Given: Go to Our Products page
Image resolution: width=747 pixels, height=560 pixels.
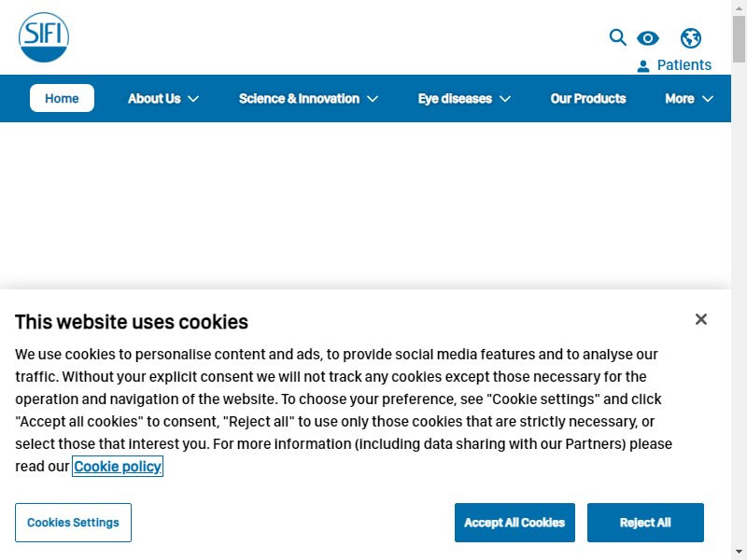Looking at the screenshot, I should (588, 99).
